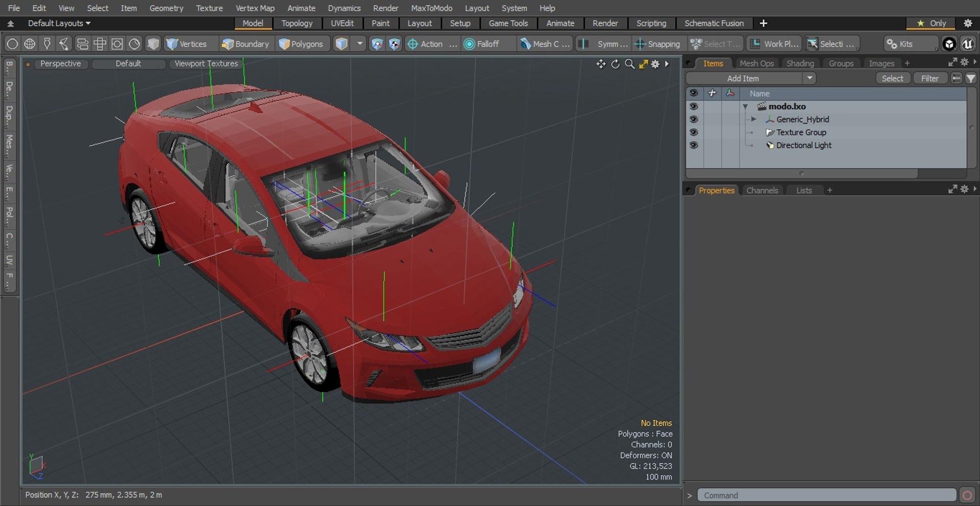Click the Command input field

(826, 495)
